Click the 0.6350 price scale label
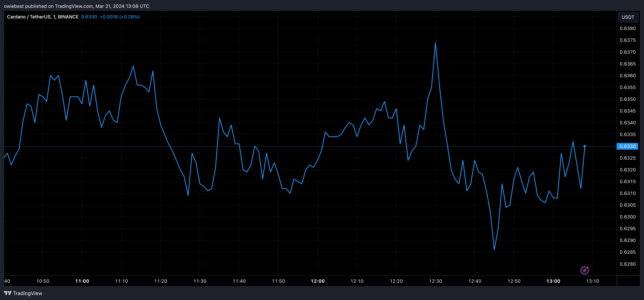The image size is (644, 300). click(628, 99)
